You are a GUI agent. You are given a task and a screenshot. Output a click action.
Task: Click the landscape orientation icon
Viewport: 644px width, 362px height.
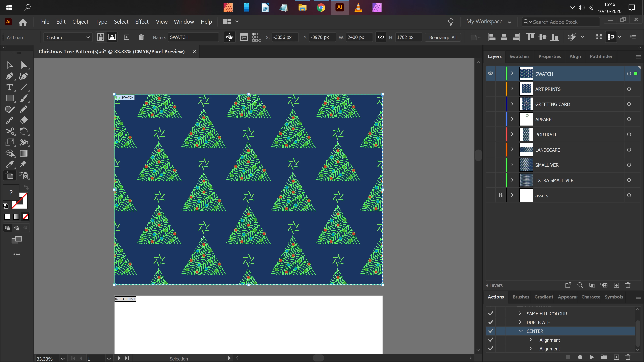[112, 37]
